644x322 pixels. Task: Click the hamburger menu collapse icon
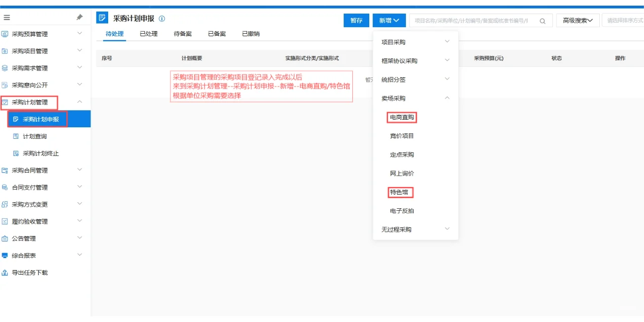pyautogui.click(x=7, y=18)
